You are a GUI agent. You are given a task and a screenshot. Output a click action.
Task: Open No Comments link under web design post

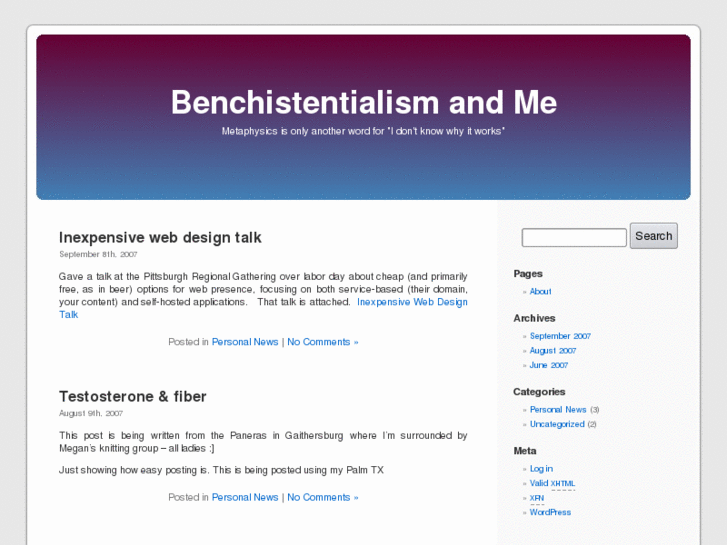tap(322, 342)
